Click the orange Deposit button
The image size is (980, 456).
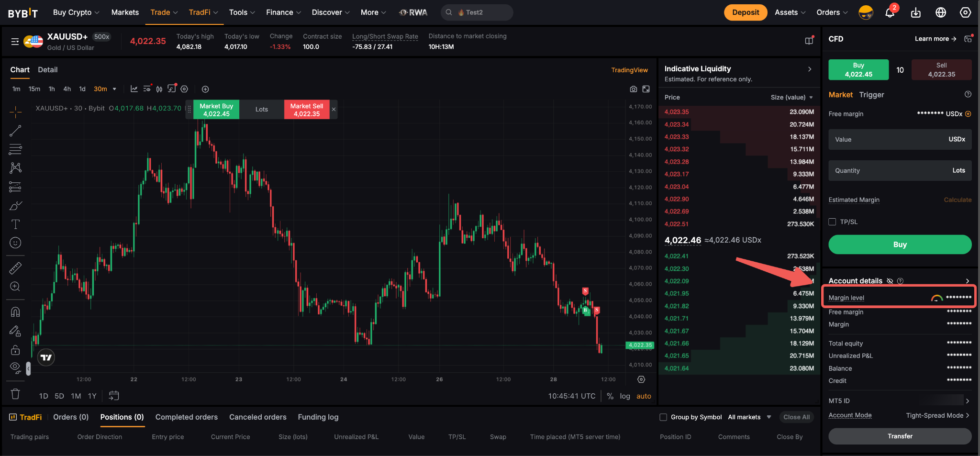746,12
